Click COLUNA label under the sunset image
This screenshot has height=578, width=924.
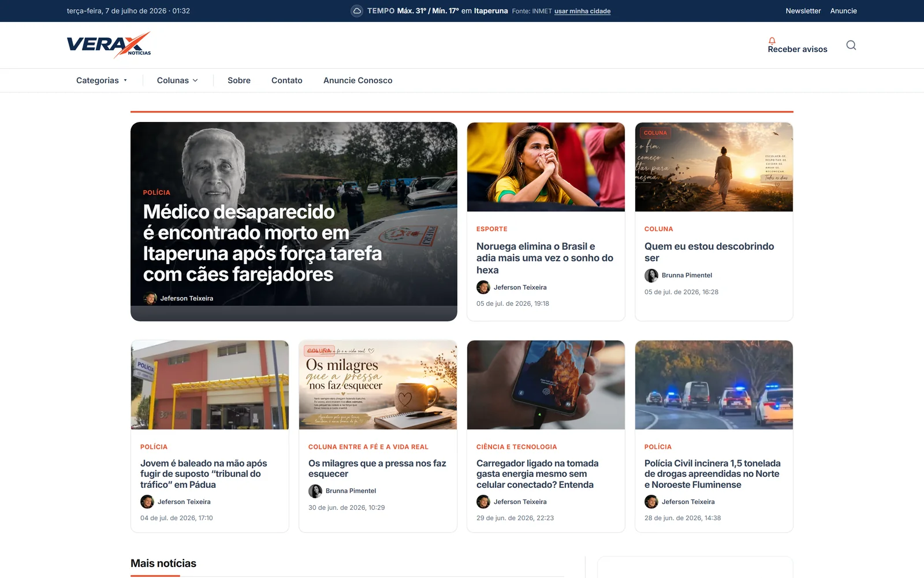[659, 229]
